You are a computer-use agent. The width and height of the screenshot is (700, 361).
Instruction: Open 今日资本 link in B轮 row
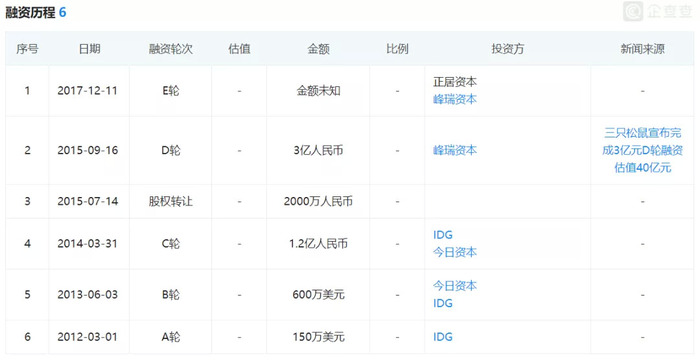pos(454,286)
